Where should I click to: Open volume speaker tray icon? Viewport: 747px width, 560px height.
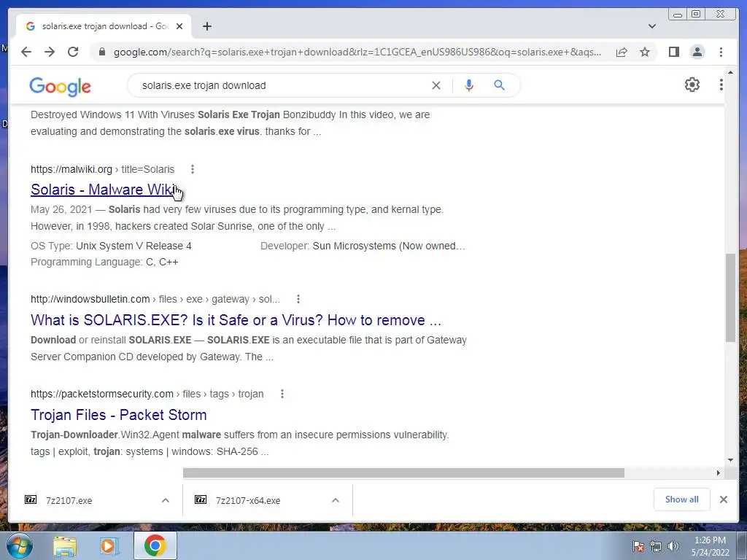pyautogui.click(x=673, y=546)
